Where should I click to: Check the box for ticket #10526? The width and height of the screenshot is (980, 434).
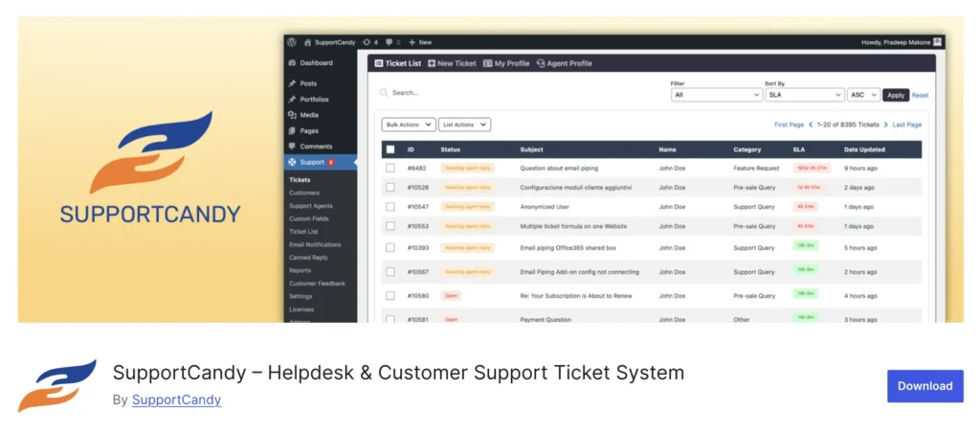click(390, 188)
